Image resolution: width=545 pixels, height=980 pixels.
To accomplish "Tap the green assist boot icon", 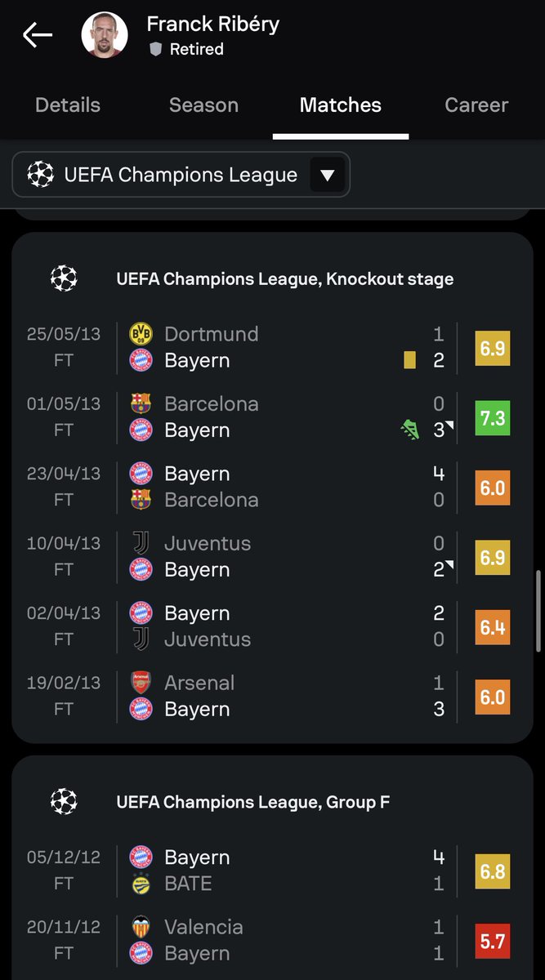I will [x=409, y=430].
